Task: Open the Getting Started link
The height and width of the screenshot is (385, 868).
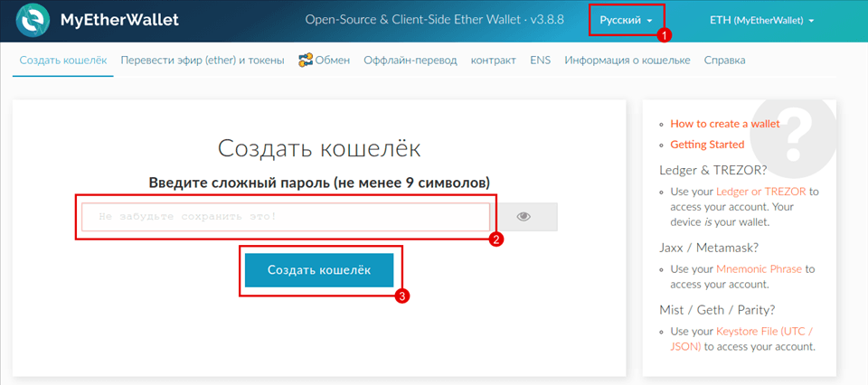Action: (707, 145)
